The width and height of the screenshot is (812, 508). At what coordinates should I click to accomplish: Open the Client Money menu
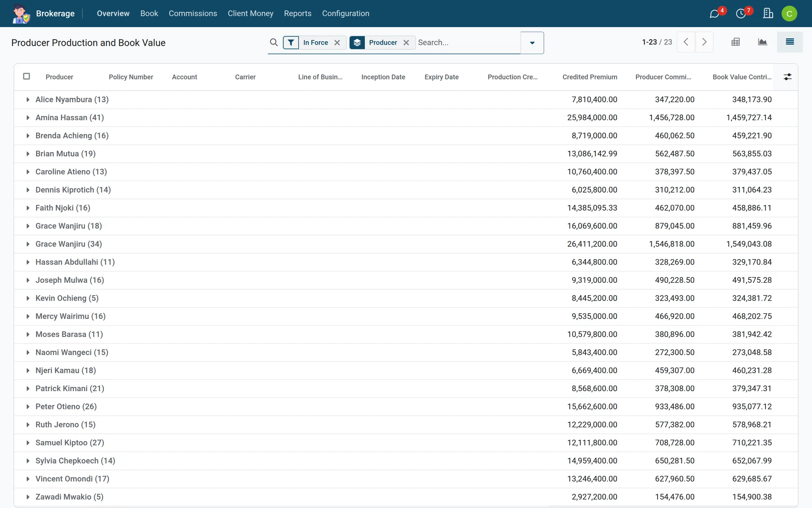pyautogui.click(x=250, y=14)
